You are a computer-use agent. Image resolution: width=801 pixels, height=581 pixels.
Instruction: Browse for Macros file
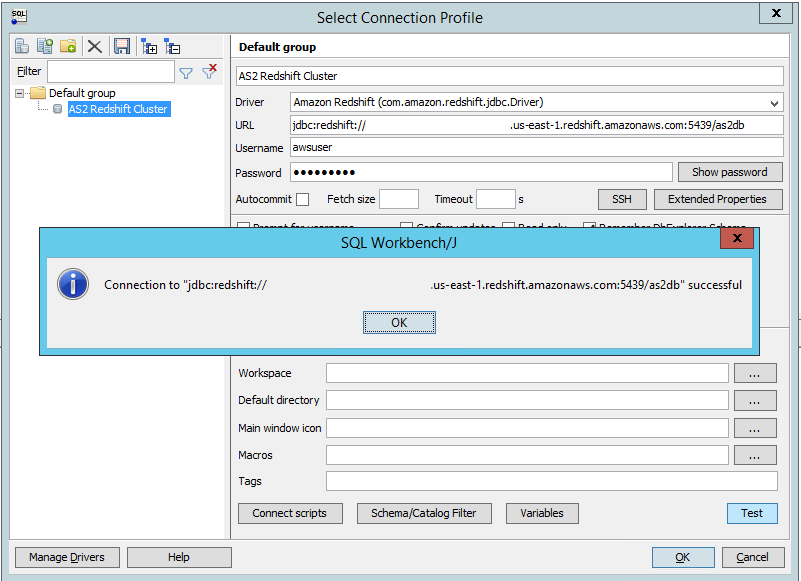tap(755, 455)
